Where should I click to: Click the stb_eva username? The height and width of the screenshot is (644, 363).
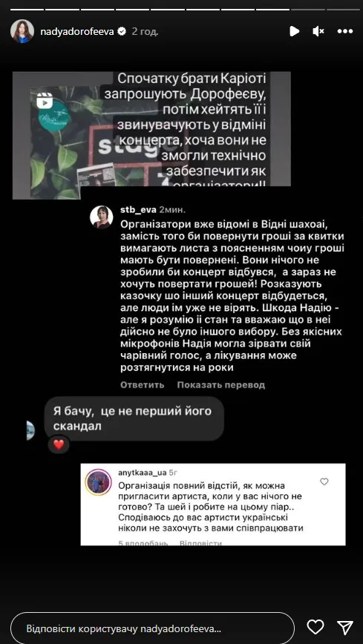click(x=138, y=210)
